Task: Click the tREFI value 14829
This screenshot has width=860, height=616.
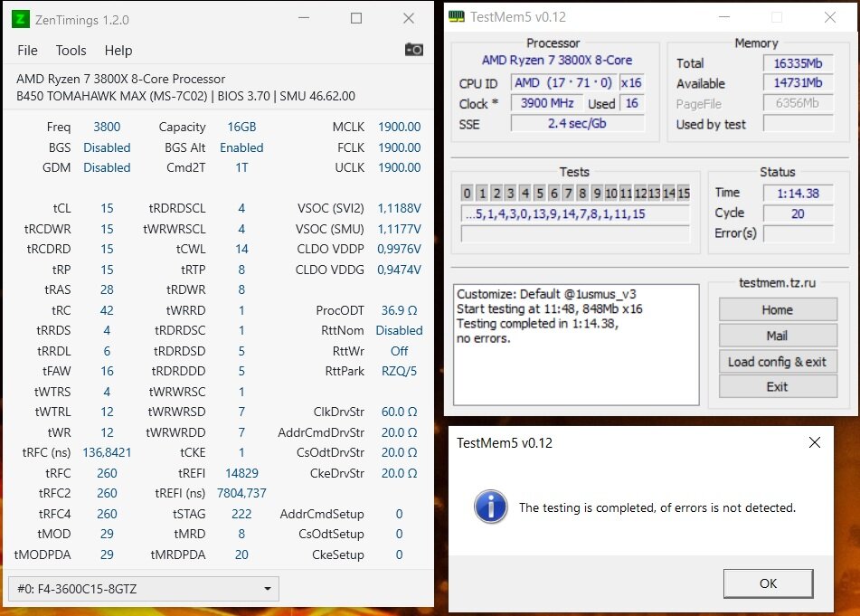Action: [241, 473]
